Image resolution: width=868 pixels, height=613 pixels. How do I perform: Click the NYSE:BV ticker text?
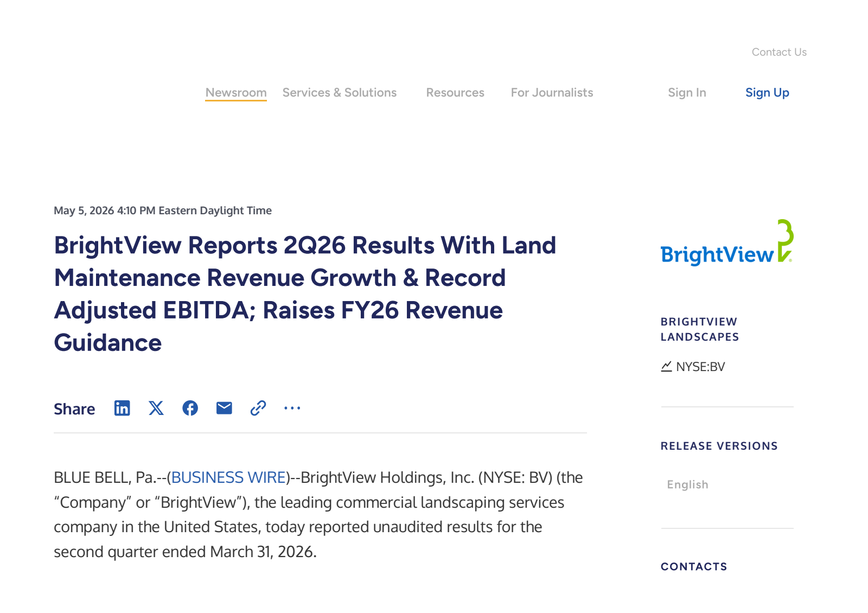700,367
